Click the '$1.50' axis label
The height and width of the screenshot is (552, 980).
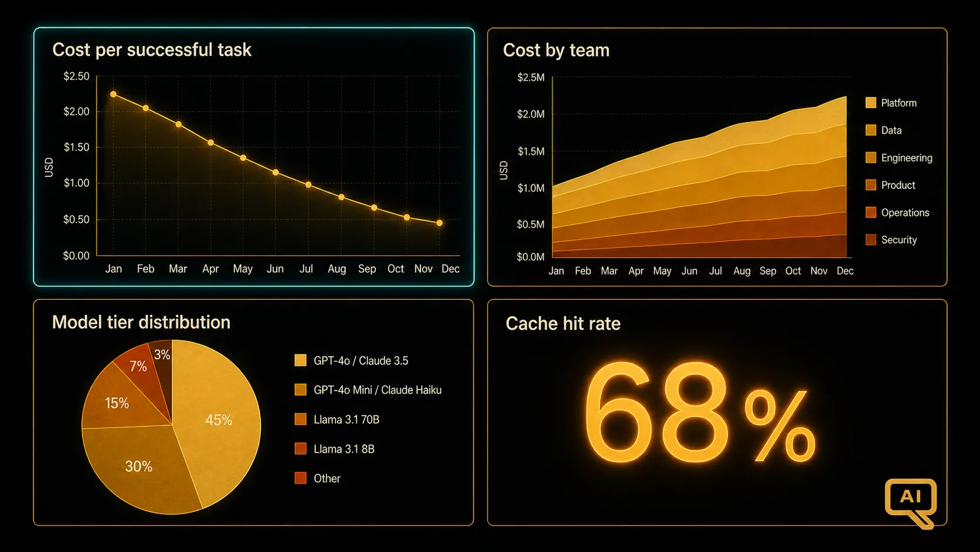(x=76, y=147)
